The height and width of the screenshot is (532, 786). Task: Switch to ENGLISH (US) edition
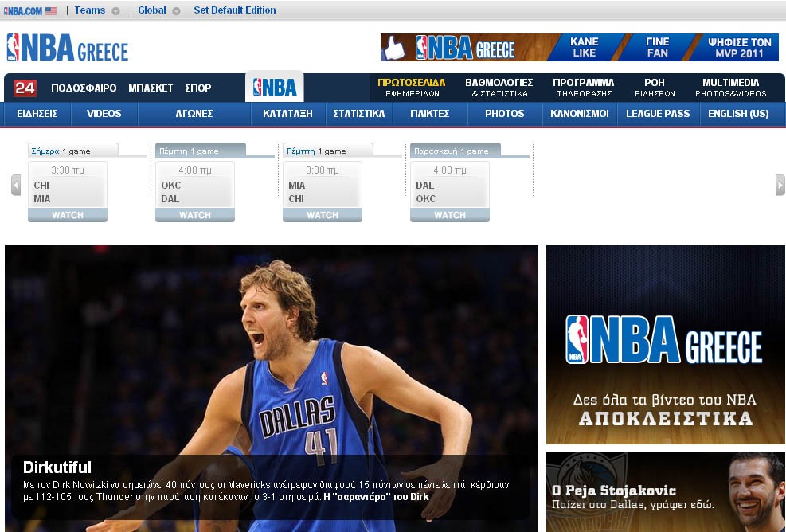[x=738, y=114]
